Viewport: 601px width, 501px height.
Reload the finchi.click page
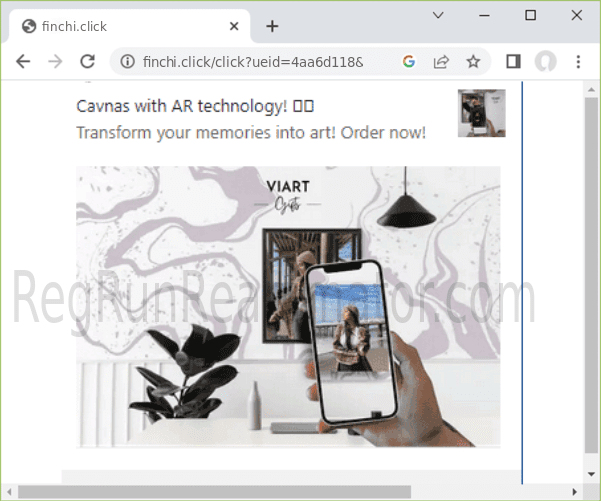pyautogui.click(x=87, y=62)
